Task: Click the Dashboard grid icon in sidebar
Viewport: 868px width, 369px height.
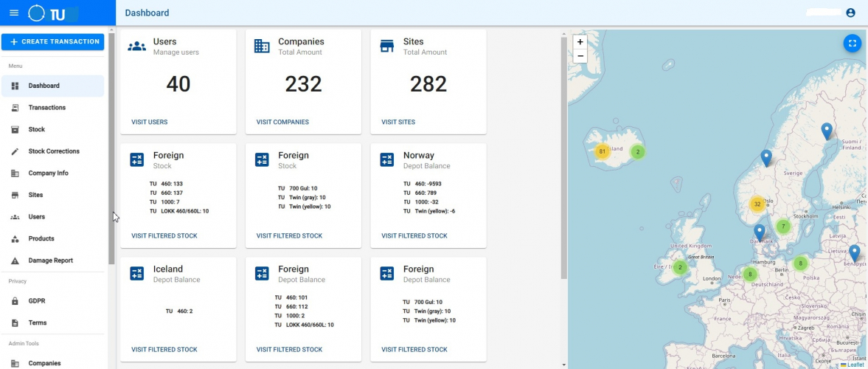Action: click(x=15, y=86)
